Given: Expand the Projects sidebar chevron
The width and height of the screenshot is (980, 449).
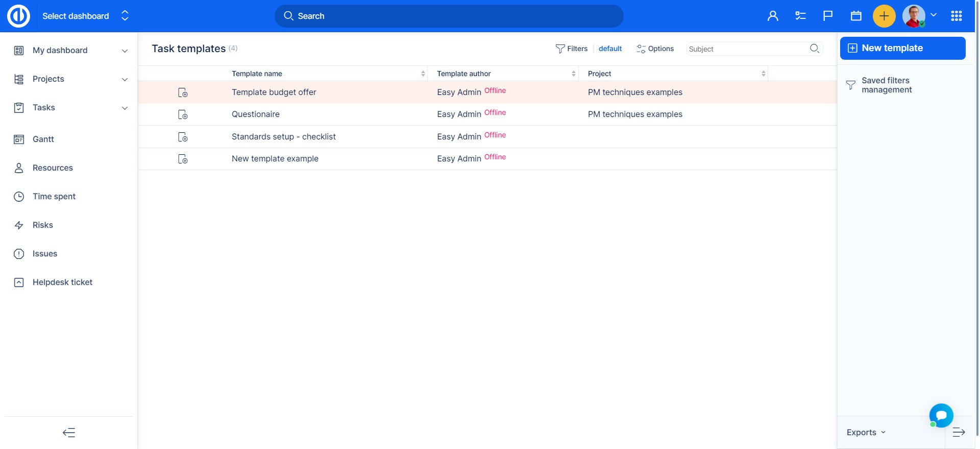Looking at the screenshot, I should point(125,79).
